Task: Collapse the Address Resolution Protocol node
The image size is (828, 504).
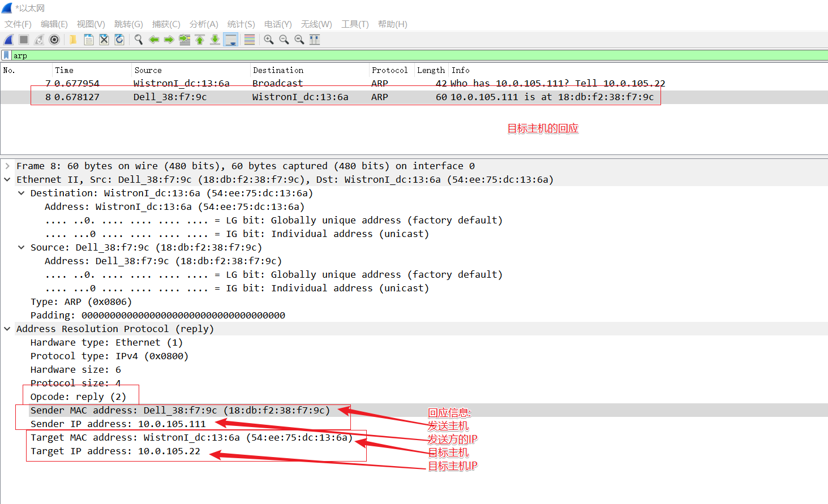Action: [x=7, y=329]
